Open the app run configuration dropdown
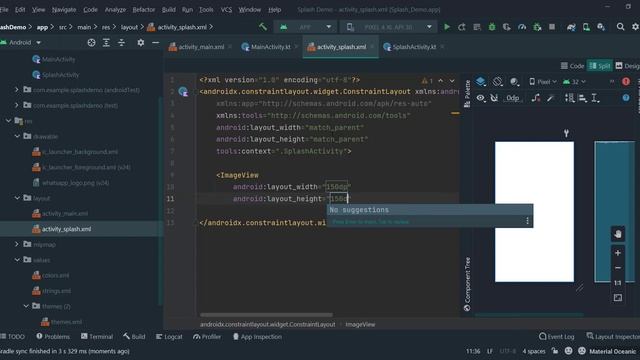 tap(305, 27)
